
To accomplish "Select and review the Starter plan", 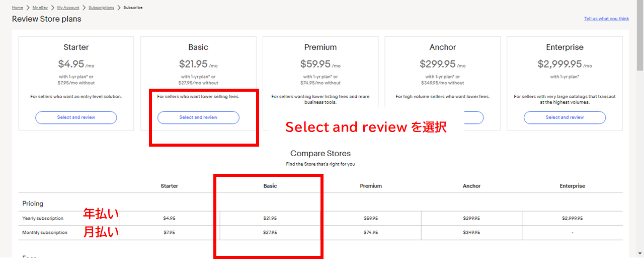I will point(76,117).
